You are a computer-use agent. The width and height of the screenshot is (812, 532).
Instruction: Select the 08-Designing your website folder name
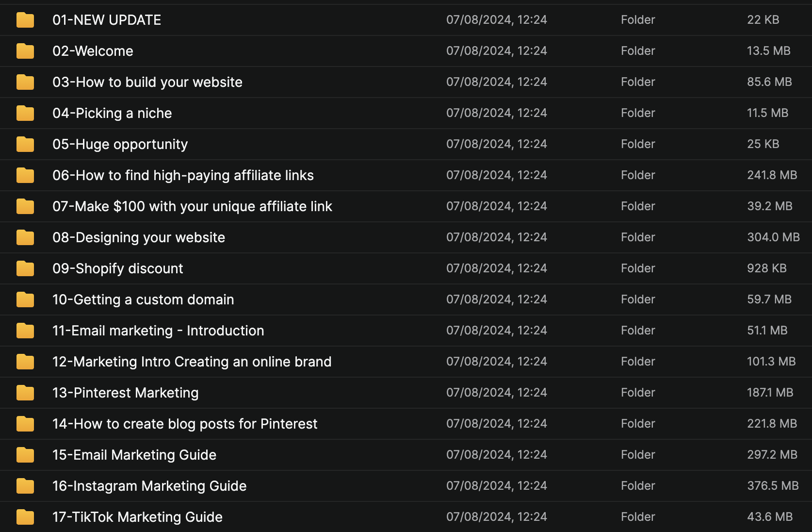(139, 237)
